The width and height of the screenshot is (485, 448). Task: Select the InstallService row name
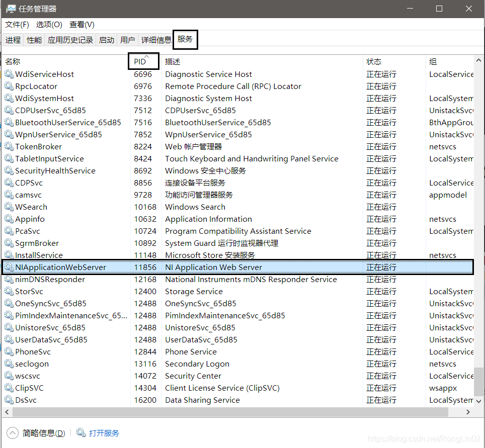click(39, 255)
